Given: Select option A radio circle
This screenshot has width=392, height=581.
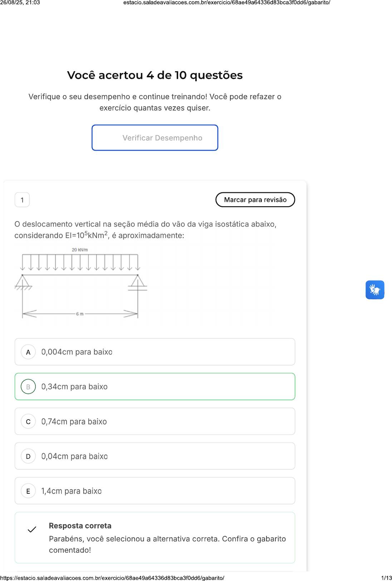Looking at the screenshot, I should [28, 352].
